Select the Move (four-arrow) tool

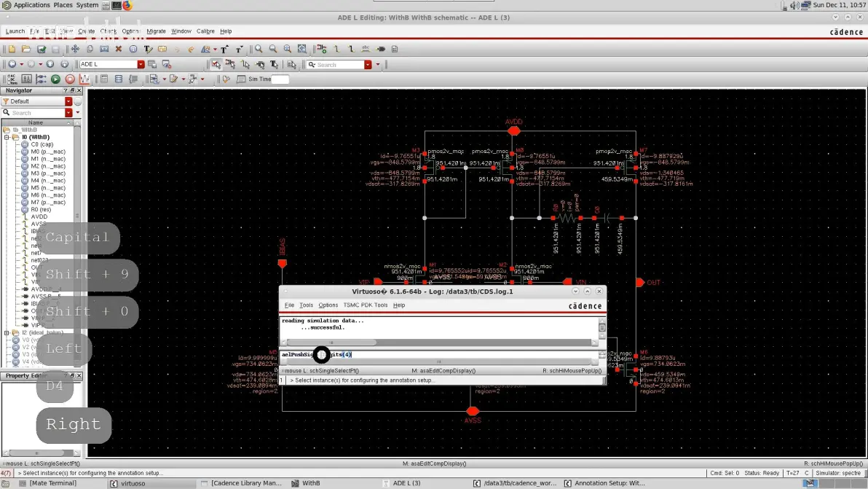[75, 50]
